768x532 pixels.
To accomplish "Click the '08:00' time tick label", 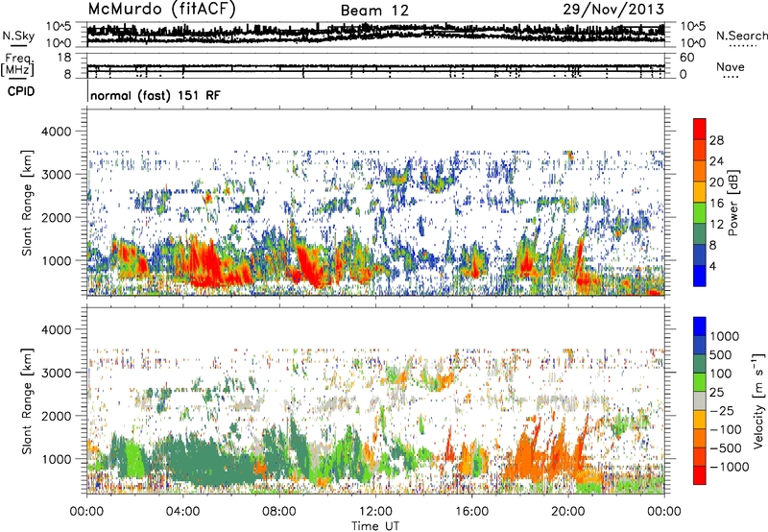I will point(279,512).
